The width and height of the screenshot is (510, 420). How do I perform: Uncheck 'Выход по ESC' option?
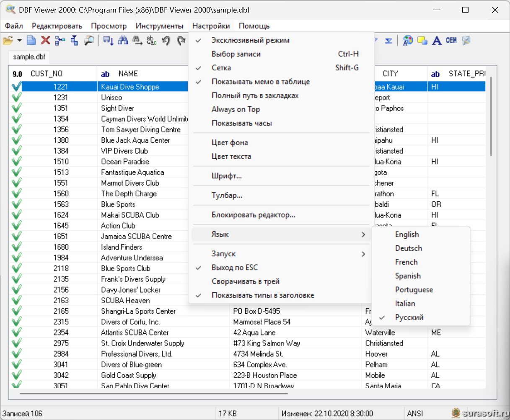point(234,268)
